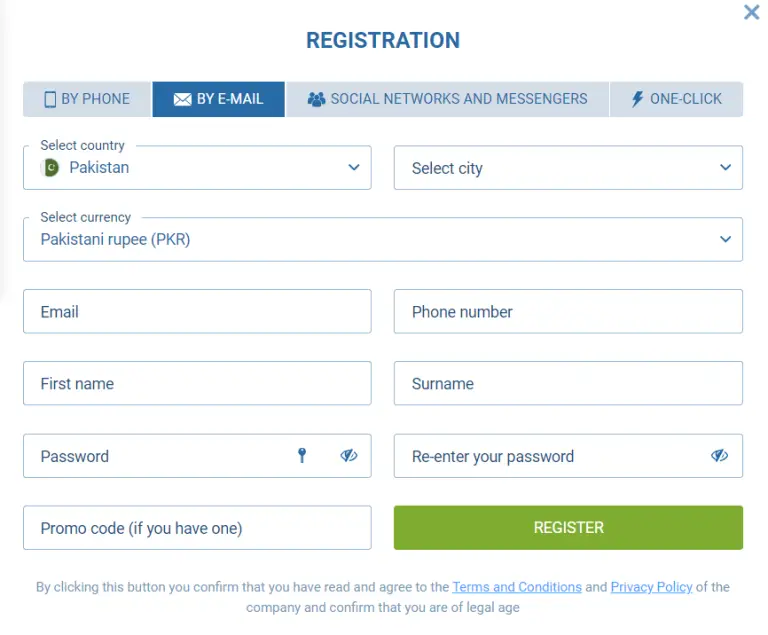Switch to the By Phone tab
This screenshot has height=635, width=768.
(x=88, y=99)
